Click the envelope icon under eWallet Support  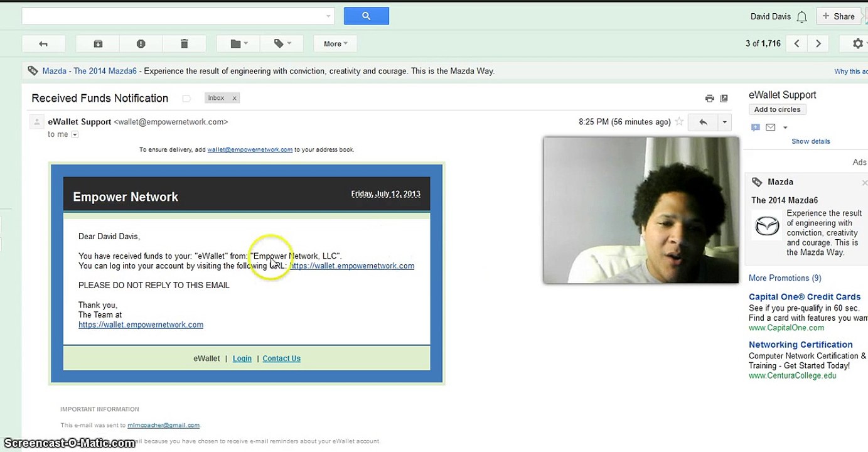[x=771, y=127]
